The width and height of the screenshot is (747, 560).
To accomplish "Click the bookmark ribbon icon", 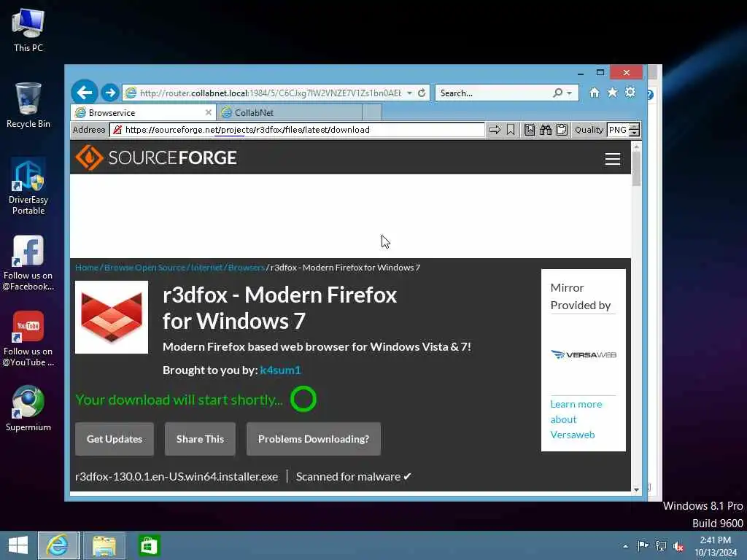I will point(511,130).
